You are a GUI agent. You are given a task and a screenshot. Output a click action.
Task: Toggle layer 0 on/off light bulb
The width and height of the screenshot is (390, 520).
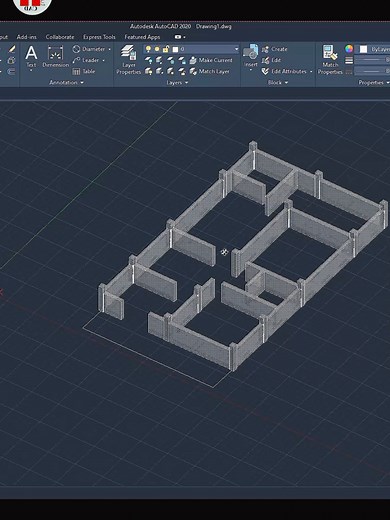click(x=148, y=49)
